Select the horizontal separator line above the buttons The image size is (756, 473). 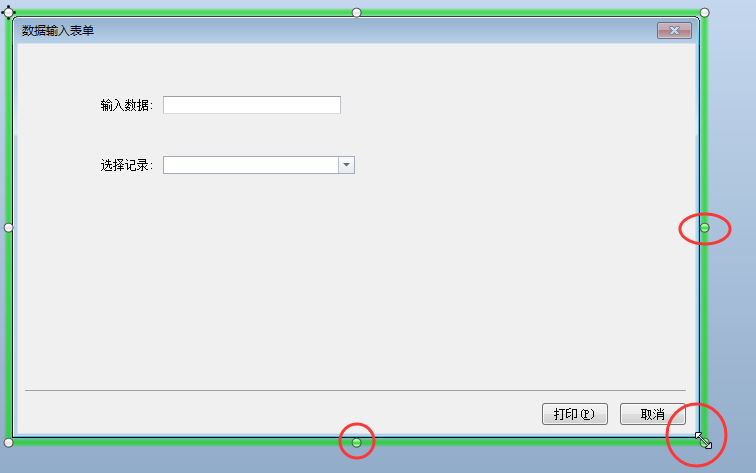click(x=355, y=390)
